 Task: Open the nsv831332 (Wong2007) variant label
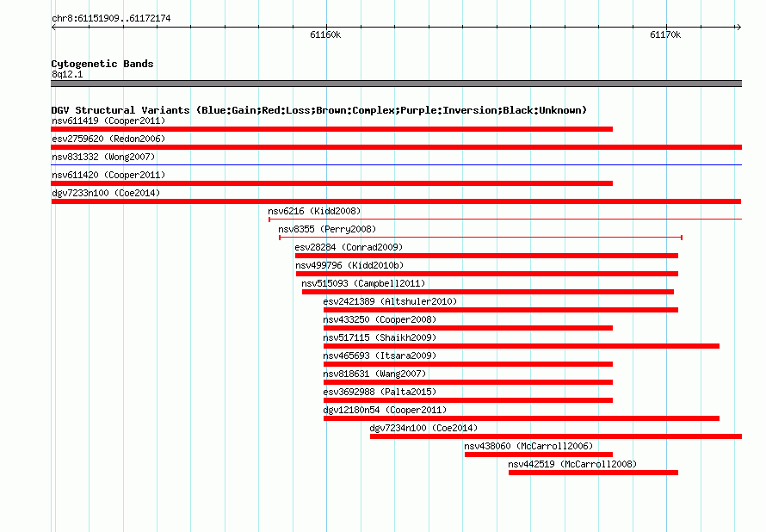click(x=103, y=157)
